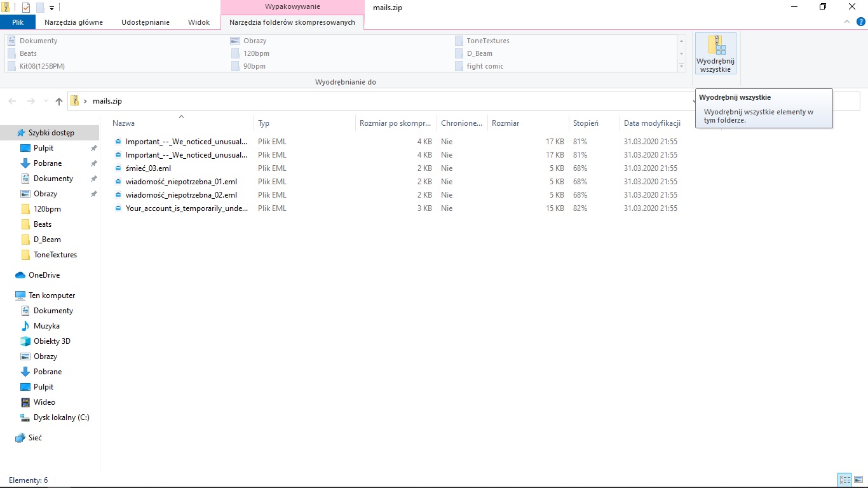
Task: Switch to the Widok tab
Action: [199, 22]
